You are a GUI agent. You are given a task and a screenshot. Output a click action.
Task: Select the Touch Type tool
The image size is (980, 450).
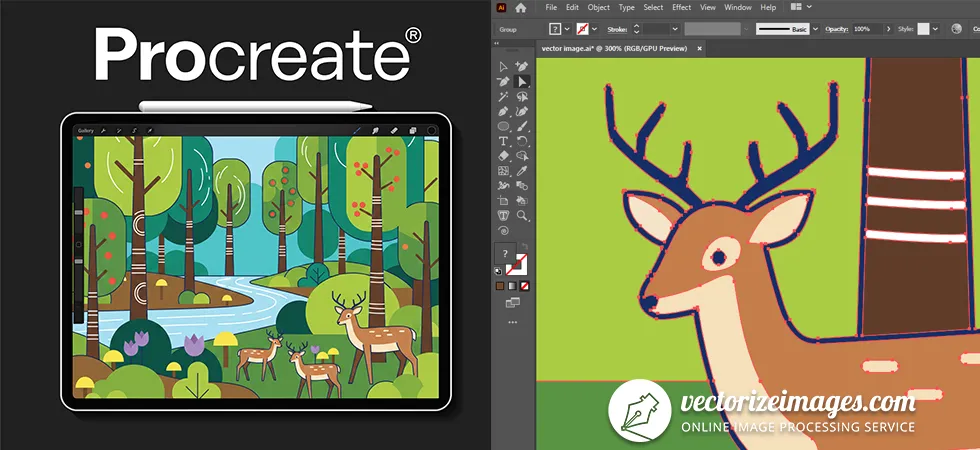click(x=503, y=216)
